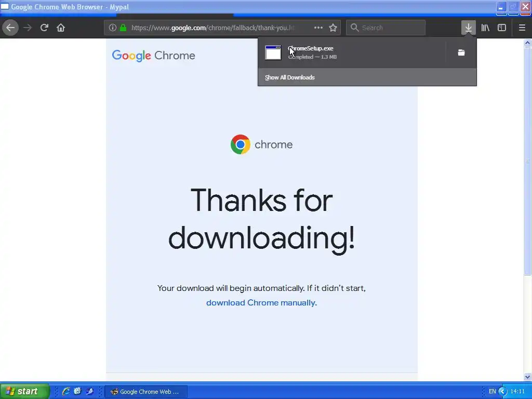Show site information icon

113,28
